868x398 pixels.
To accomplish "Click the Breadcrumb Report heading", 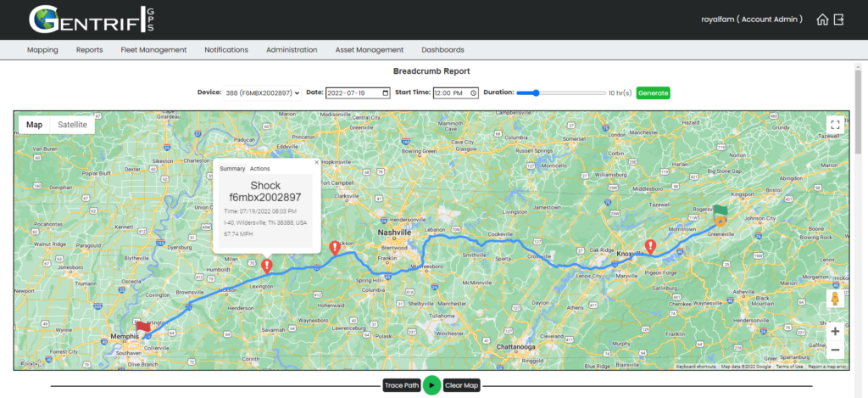I will point(431,71).
